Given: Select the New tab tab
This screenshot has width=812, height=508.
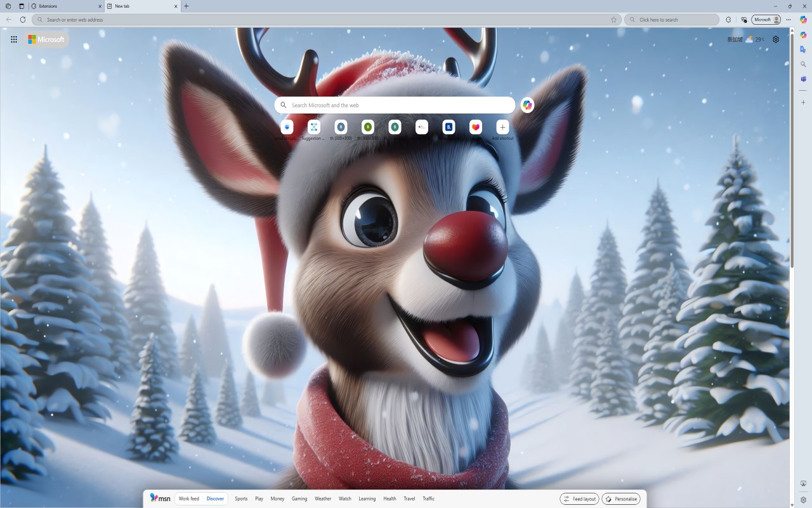Looking at the screenshot, I should (x=142, y=6).
